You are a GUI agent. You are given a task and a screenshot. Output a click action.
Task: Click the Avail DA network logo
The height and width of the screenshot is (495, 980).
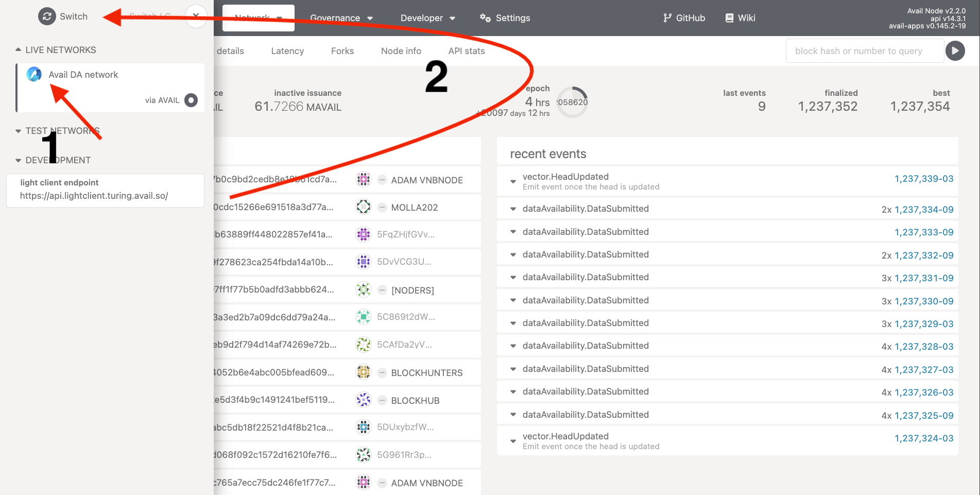[34, 75]
